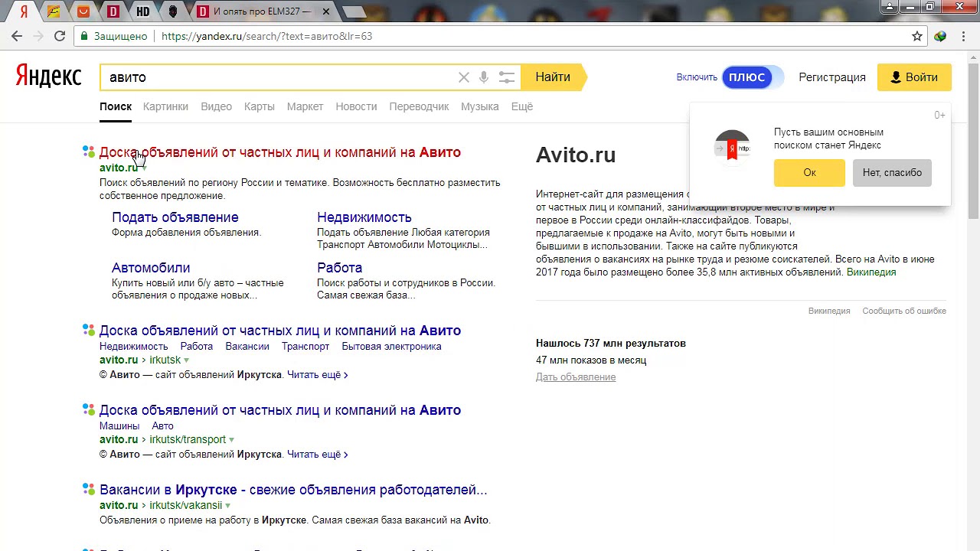The image size is (980, 551).
Task: Open the Новости search tab
Action: pos(356,106)
